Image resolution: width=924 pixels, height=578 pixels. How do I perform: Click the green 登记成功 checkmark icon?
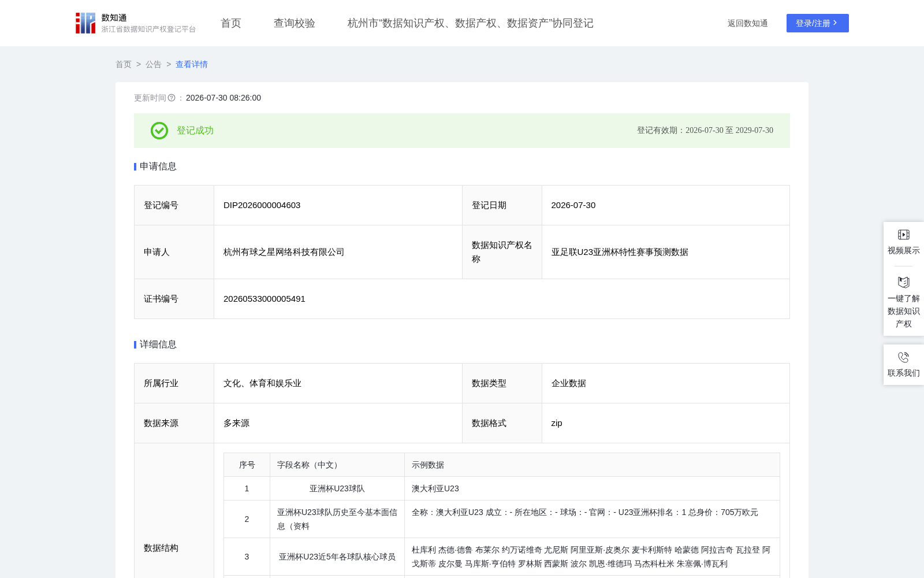[x=159, y=131]
